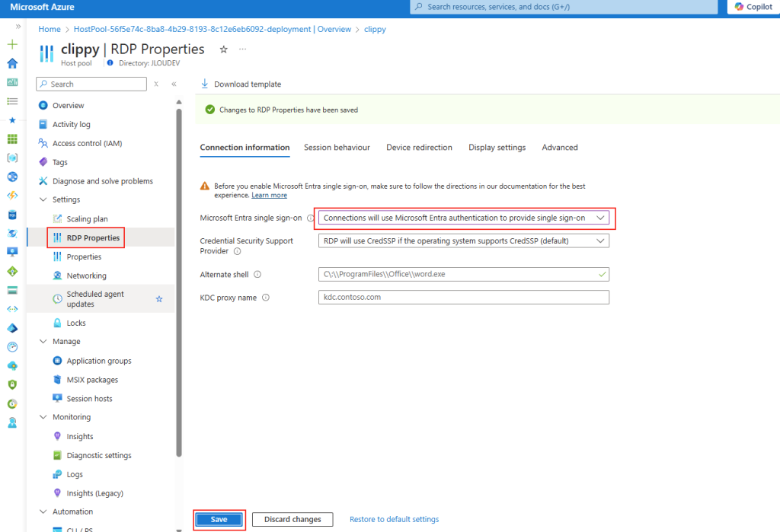The height and width of the screenshot is (532, 780).
Task: Click the Favorites star in left rail
Action: (12, 119)
